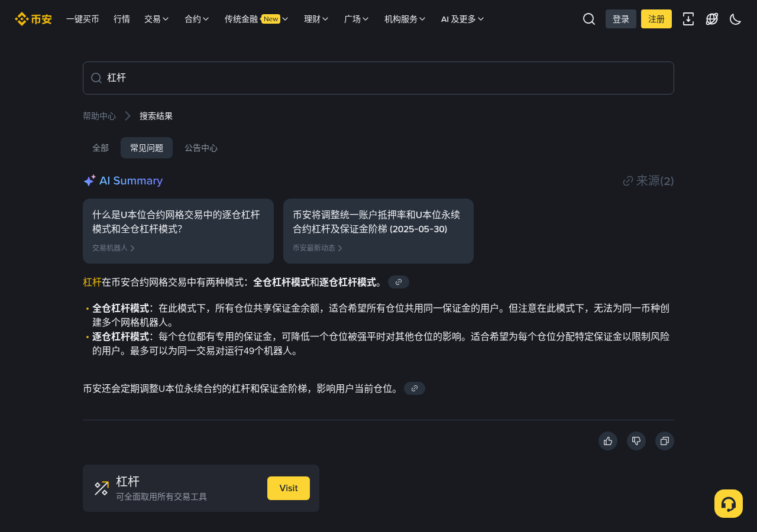Expand the 传统金融 New dropdown

pos(257,19)
